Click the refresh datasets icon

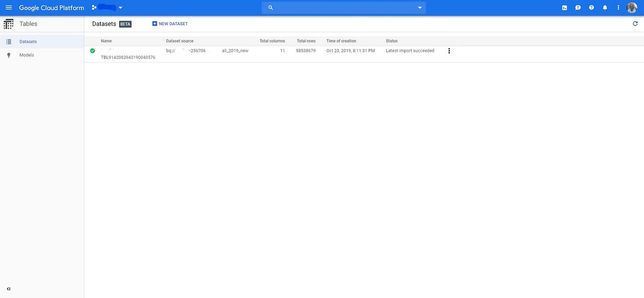(x=635, y=23)
